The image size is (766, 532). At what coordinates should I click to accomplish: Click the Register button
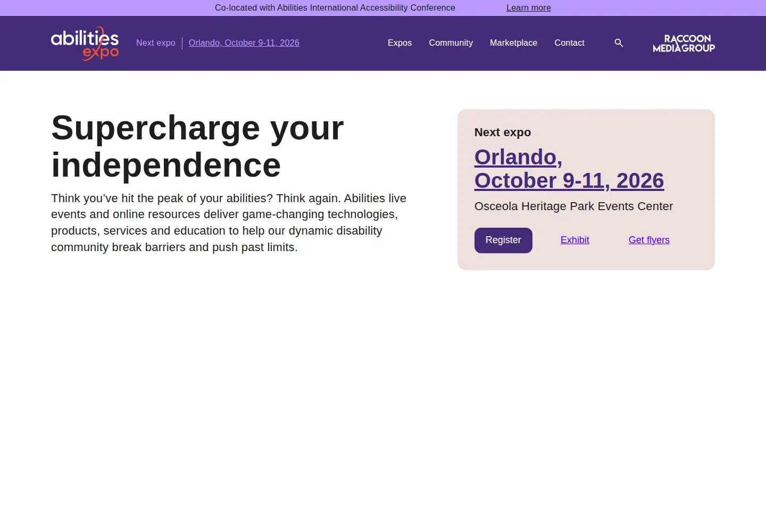tap(503, 240)
